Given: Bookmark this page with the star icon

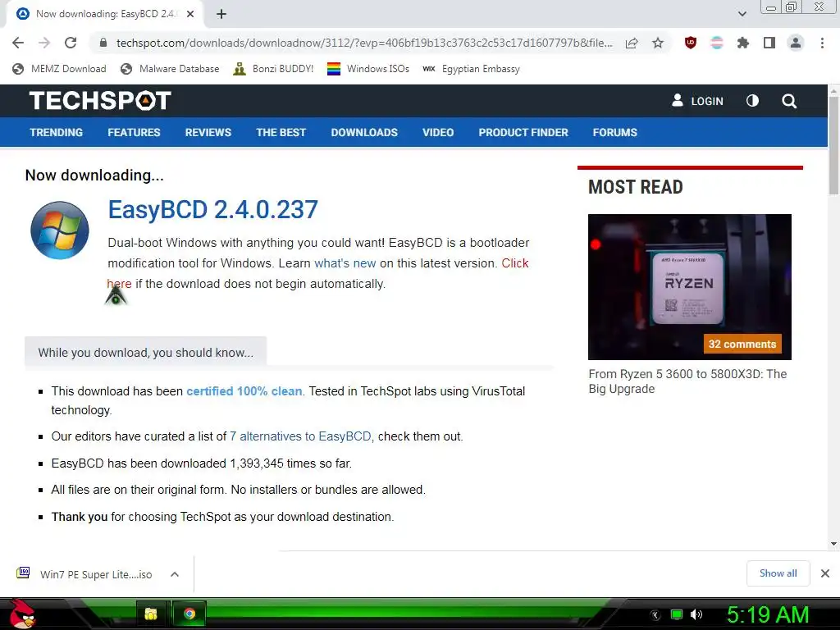Looking at the screenshot, I should 658,43.
